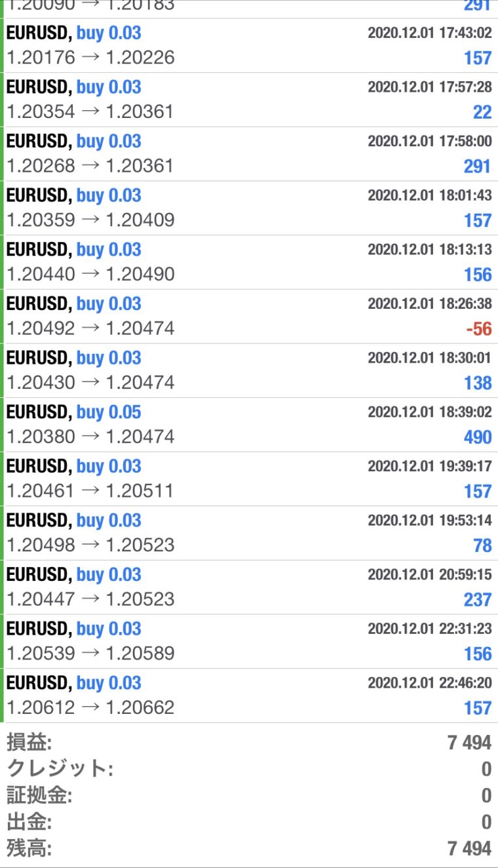498x868 pixels.
Task: Tap the 出金 withdrawal row
Action: tap(249, 821)
